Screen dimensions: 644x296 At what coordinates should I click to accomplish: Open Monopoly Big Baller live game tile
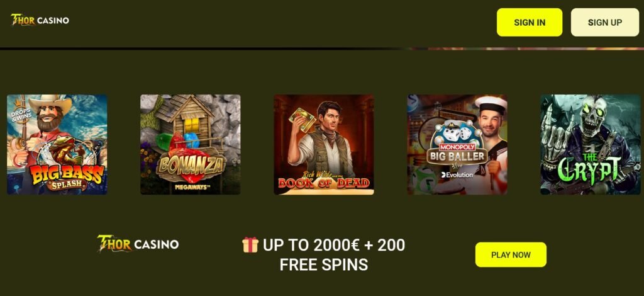(457, 144)
